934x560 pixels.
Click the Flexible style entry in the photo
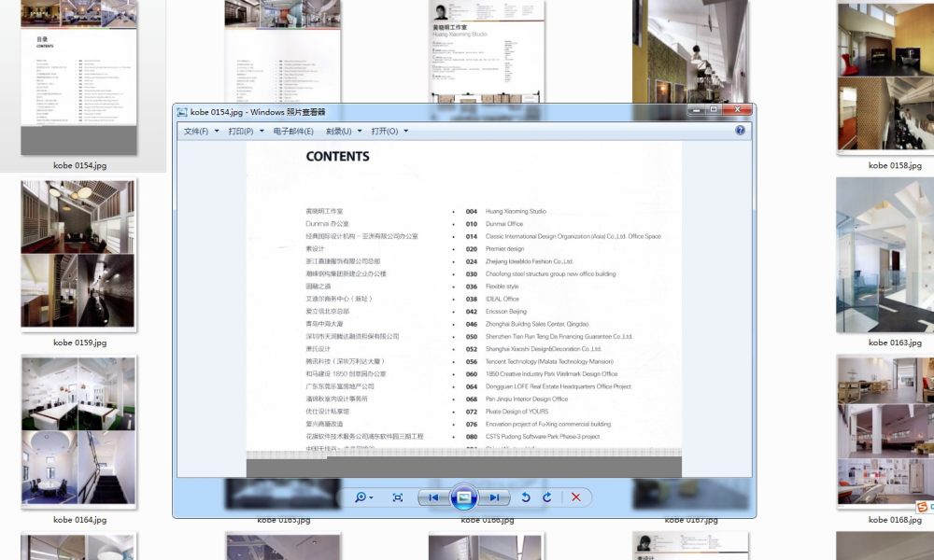point(502,287)
